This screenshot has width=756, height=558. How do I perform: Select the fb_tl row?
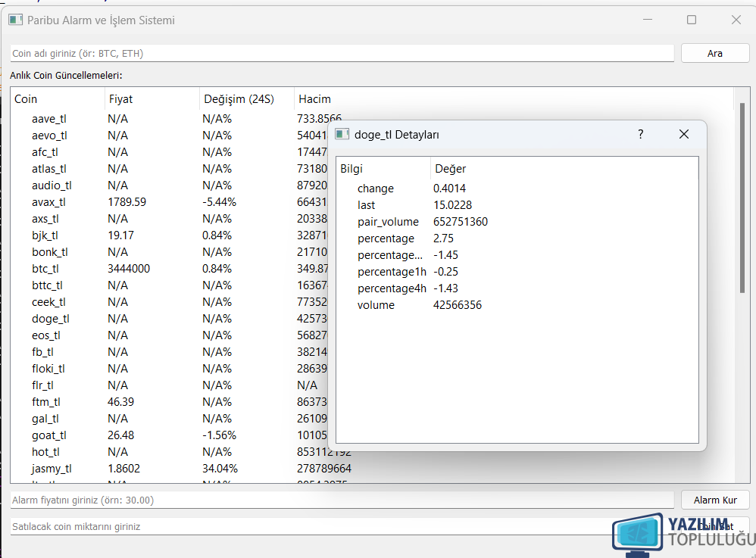(x=169, y=352)
